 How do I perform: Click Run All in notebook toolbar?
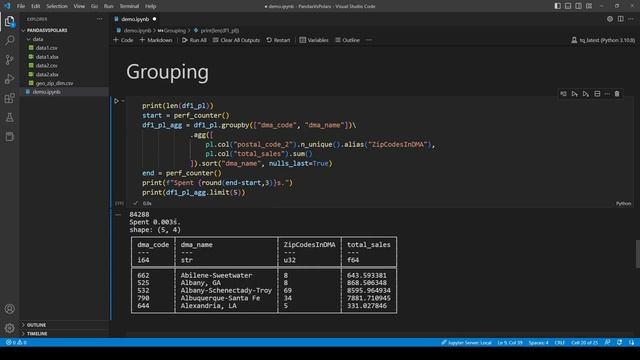click(194, 40)
